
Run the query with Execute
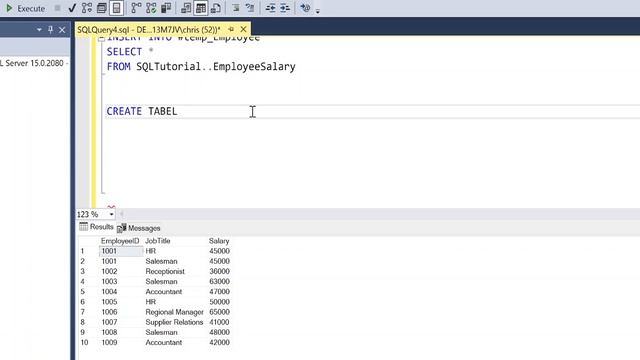tap(25, 8)
